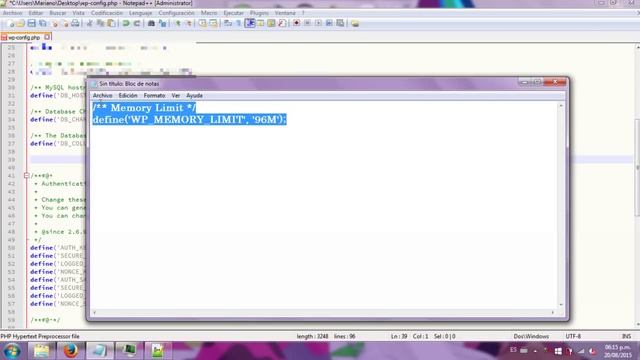Click the Cut scissors icon

tap(89, 23)
